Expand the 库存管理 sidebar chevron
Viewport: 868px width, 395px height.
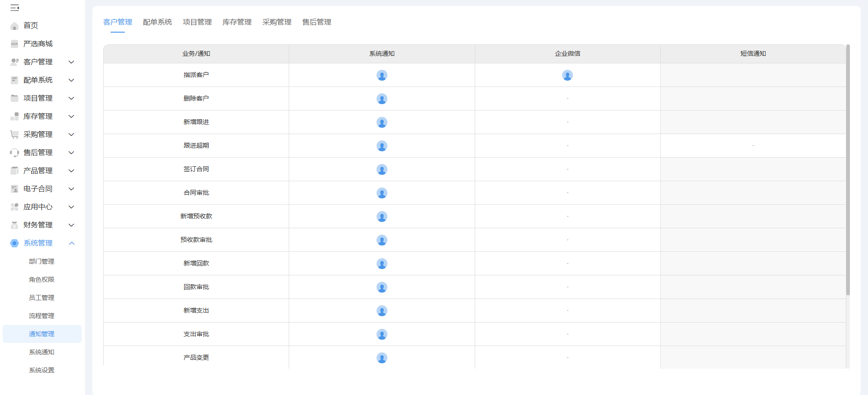point(71,116)
